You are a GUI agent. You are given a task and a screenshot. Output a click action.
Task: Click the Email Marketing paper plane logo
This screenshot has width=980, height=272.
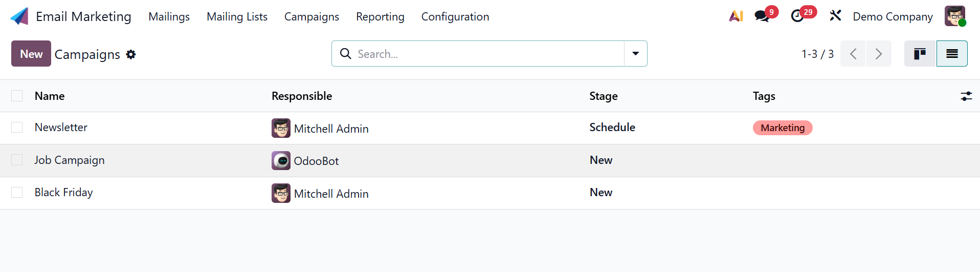[x=19, y=16]
